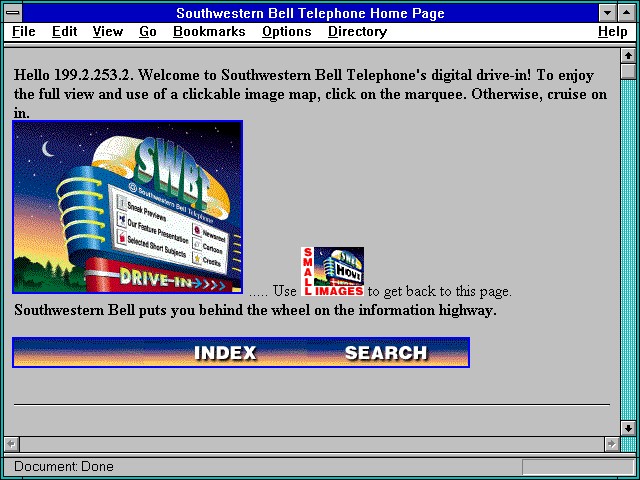Click INDEX on the navigation banner
The width and height of the screenshot is (640, 480).
[x=225, y=353]
